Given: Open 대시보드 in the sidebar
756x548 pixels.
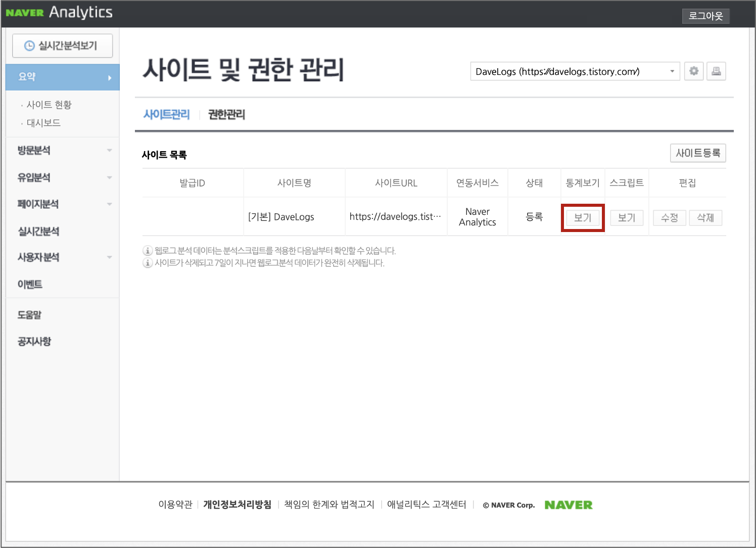Looking at the screenshot, I should point(43,123).
